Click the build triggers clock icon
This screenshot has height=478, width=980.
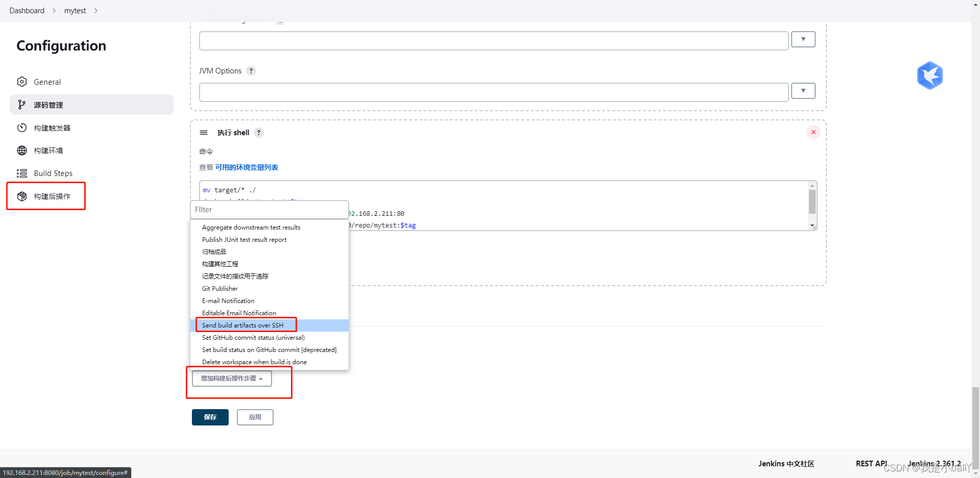click(22, 128)
